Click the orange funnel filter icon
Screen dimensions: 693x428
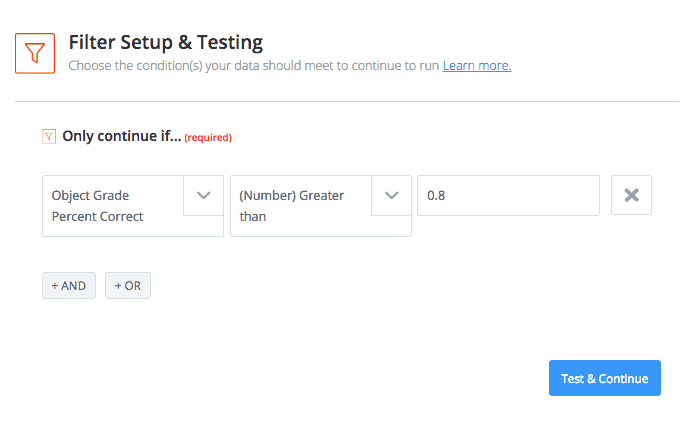pos(35,53)
